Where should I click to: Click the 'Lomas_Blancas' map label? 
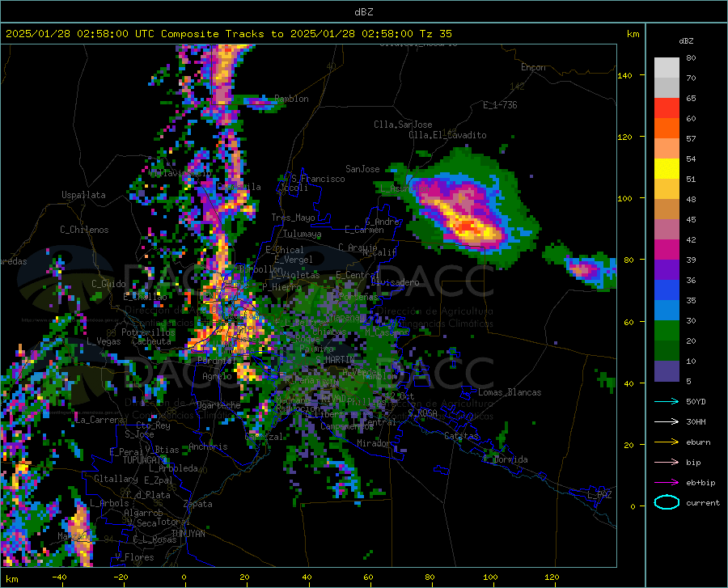pyautogui.click(x=510, y=392)
